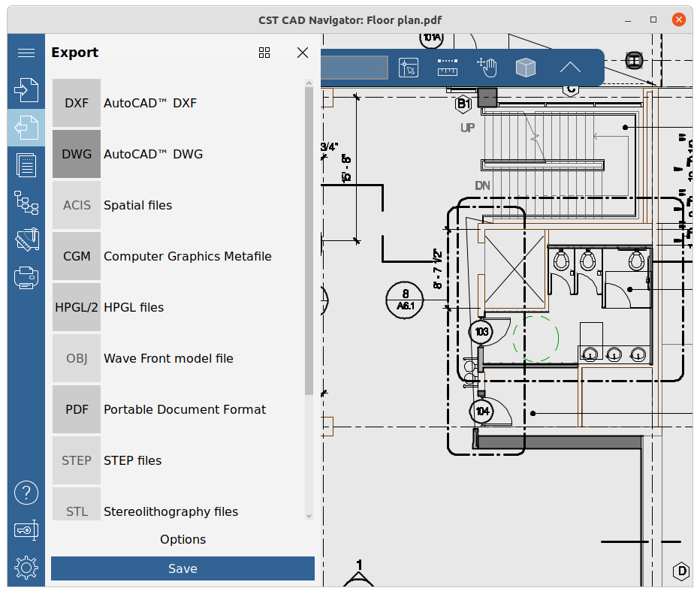
Task: Click grid marker D on the drawing
Action: tap(681, 571)
